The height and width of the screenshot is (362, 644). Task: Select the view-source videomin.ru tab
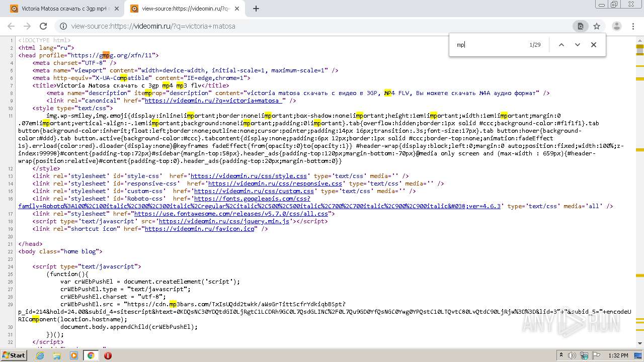(x=185, y=9)
